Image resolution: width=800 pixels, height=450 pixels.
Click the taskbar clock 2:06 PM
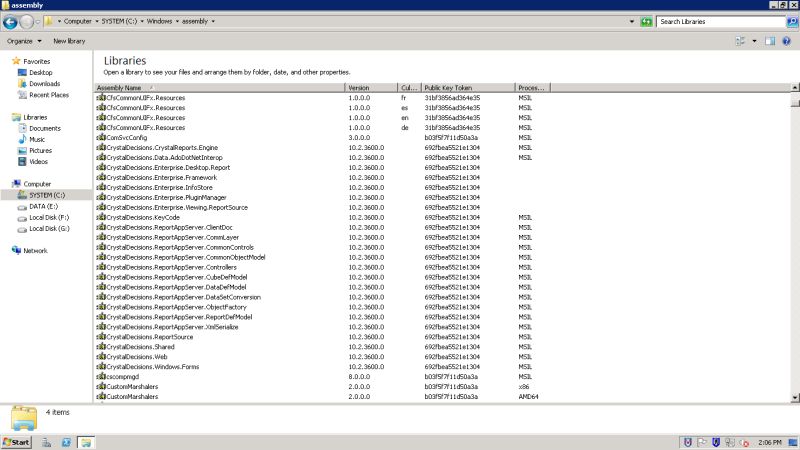click(x=769, y=442)
